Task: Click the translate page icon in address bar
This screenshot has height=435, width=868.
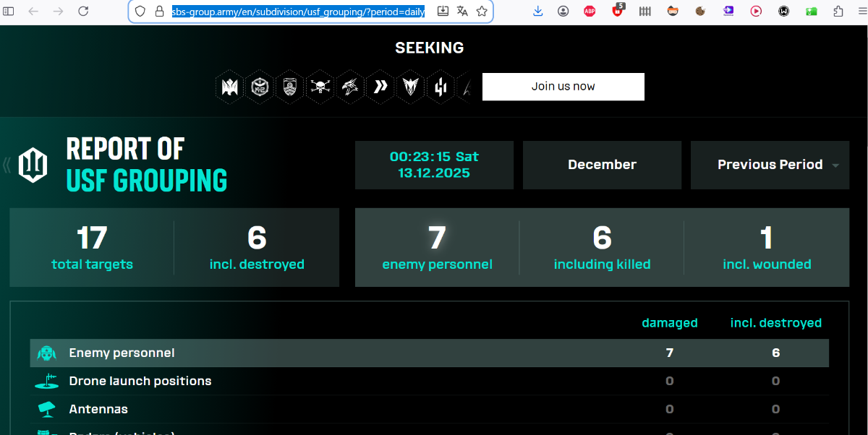Action: [462, 11]
